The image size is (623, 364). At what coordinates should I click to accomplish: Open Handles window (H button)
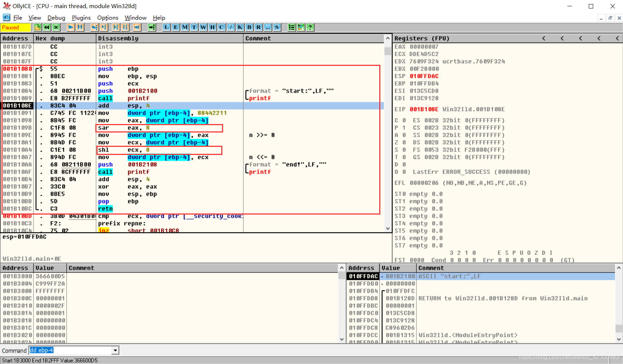pos(212,27)
